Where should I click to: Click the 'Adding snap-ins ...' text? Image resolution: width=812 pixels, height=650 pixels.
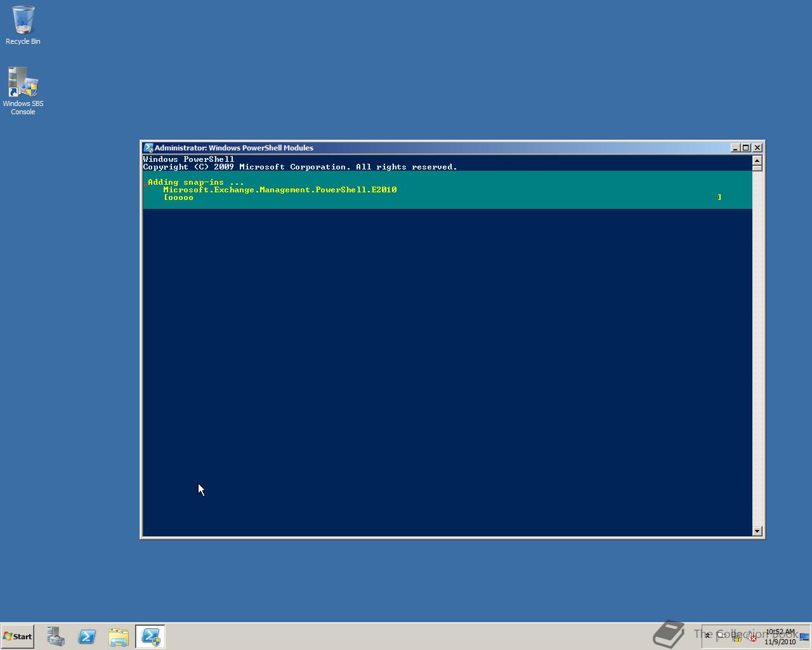[x=196, y=182]
